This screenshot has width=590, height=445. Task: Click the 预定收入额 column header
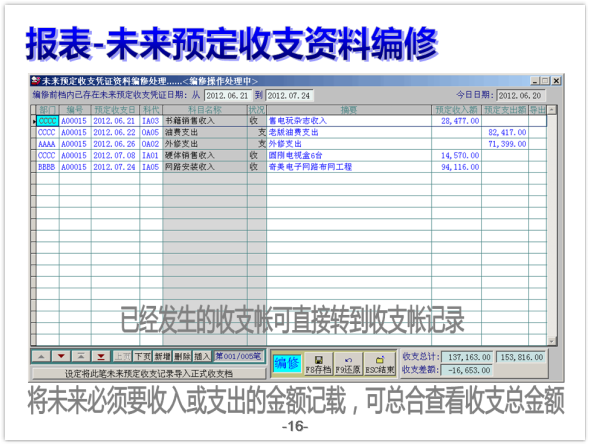tap(456, 110)
